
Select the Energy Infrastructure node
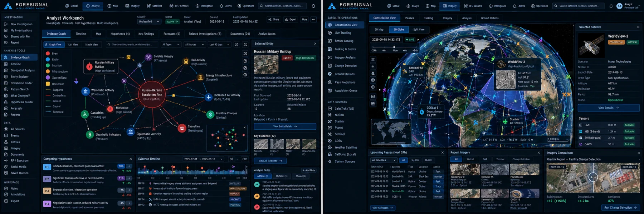(x=200, y=77)
